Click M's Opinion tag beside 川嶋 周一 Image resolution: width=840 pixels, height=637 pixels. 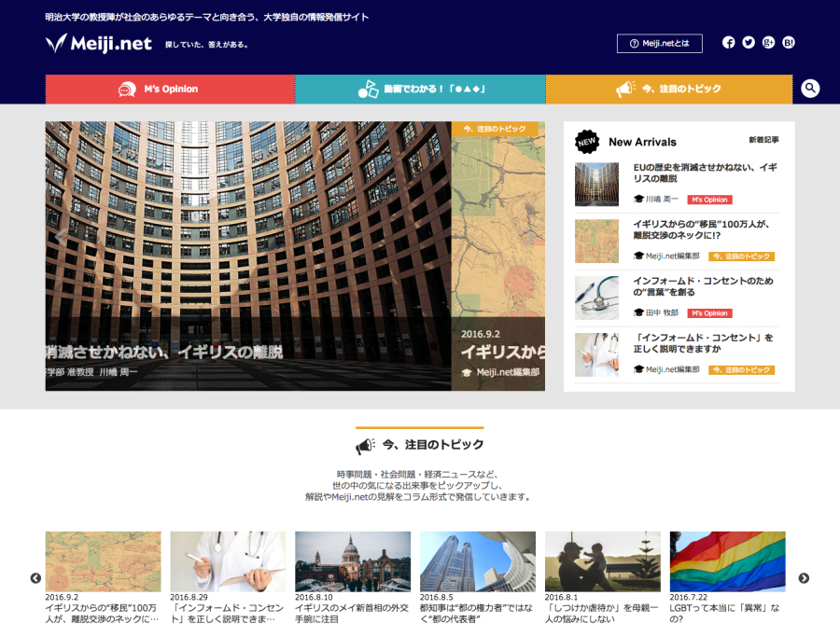coord(710,200)
